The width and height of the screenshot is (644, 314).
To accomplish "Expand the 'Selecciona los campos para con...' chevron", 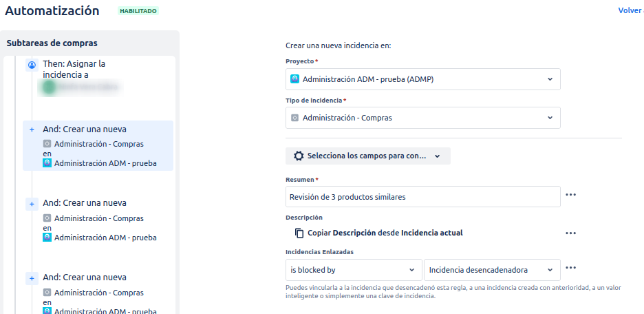I will tap(437, 156).
